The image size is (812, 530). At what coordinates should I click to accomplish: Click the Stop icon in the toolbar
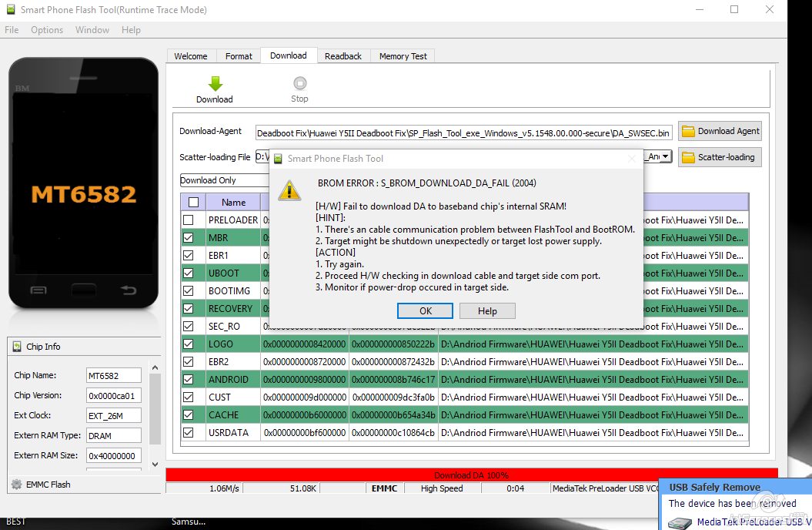click(x=300, y=83)
